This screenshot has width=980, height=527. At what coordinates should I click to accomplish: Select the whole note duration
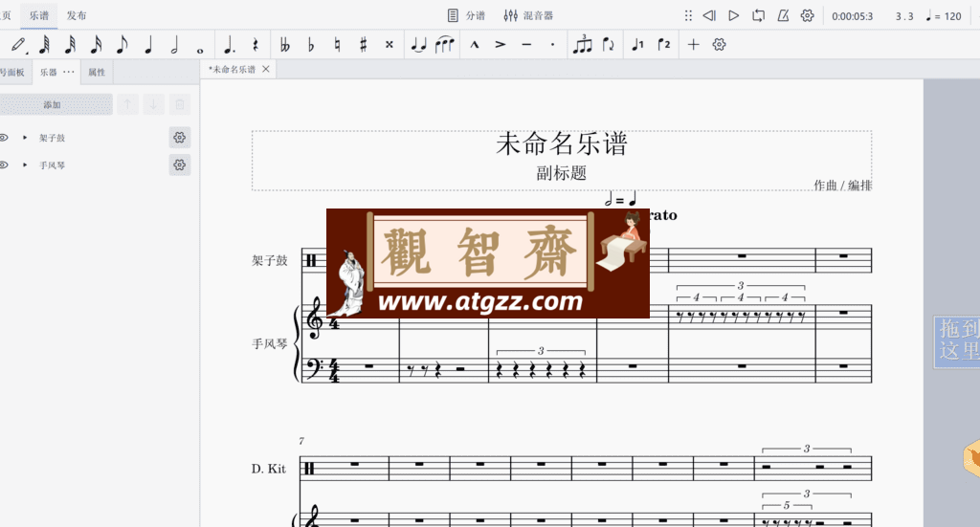click(200, 51)
